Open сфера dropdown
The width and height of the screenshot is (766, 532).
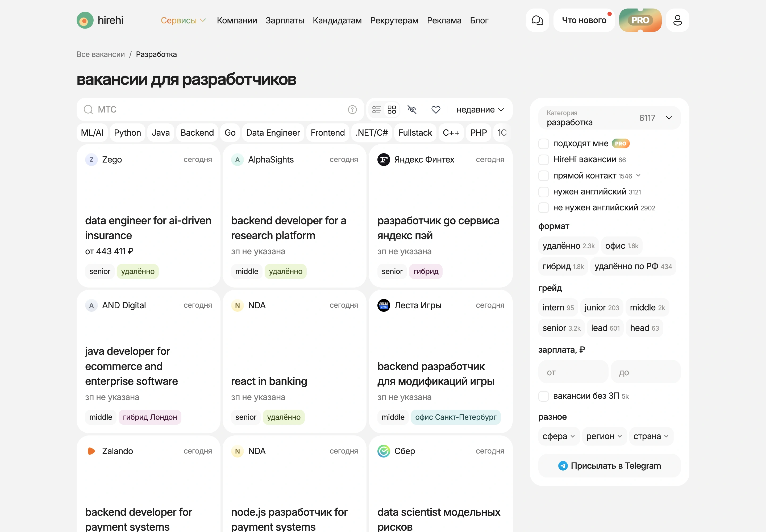[x=559, y=436]
